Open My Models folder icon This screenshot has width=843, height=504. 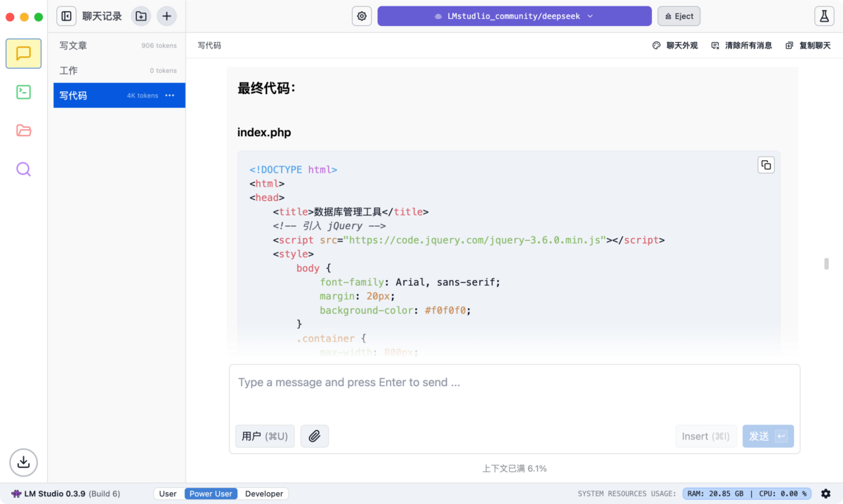click(x=23, y=130)
